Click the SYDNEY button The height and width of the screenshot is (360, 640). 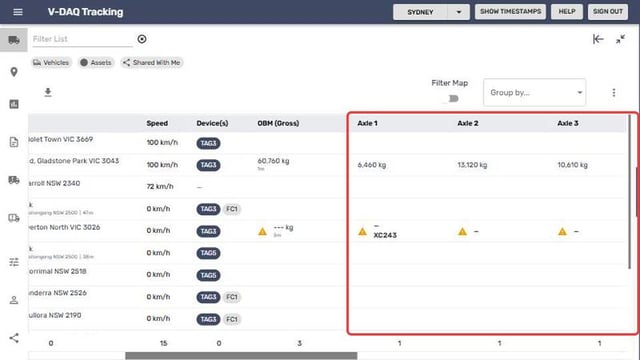420,12
